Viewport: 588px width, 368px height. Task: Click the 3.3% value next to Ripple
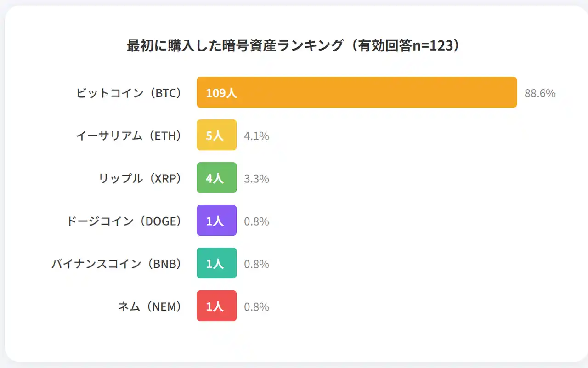pyautogui.click(x=256, y=179)
